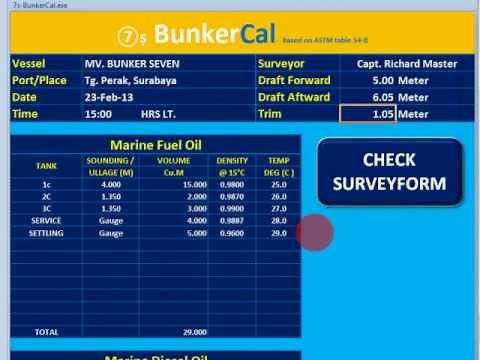Click density 0.9900 for tank 3C

point(232,209)
